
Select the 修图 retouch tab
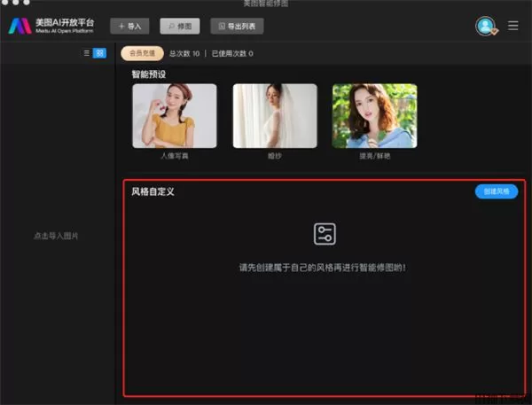click(x=180, y=26)
